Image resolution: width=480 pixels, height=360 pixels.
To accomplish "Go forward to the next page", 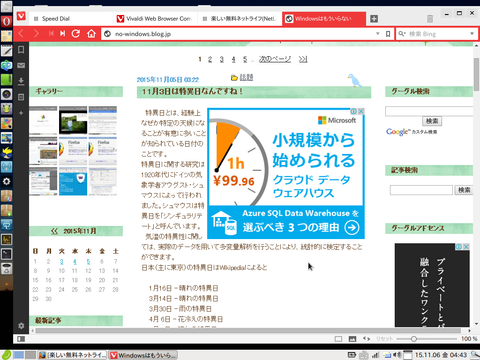I will (x=36, y=34).
